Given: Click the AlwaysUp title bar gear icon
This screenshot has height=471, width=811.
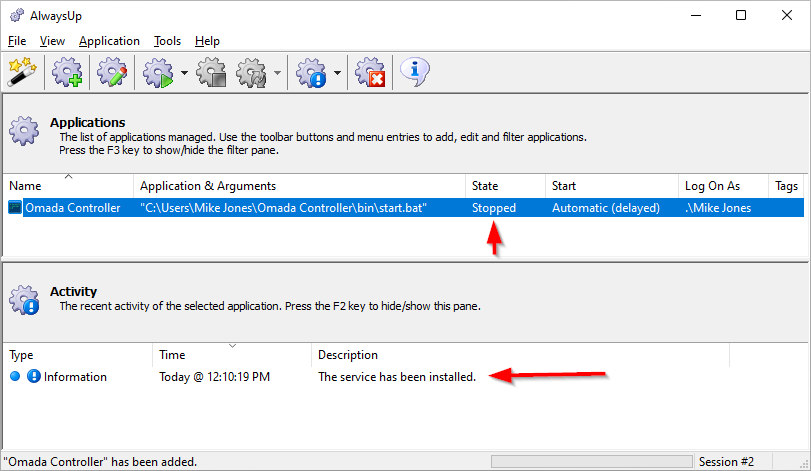Looking at the screenshot, I should 17,16.
